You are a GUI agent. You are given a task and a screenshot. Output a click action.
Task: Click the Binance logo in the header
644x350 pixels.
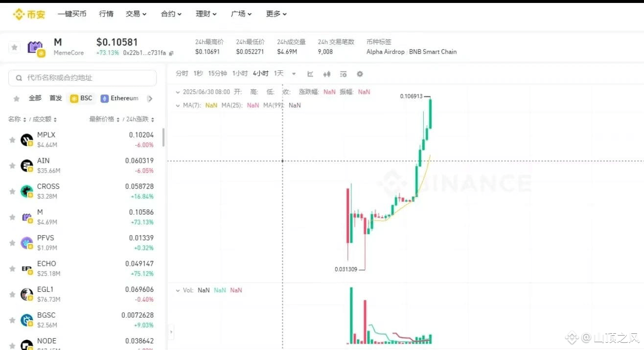[x=29, y=14]
